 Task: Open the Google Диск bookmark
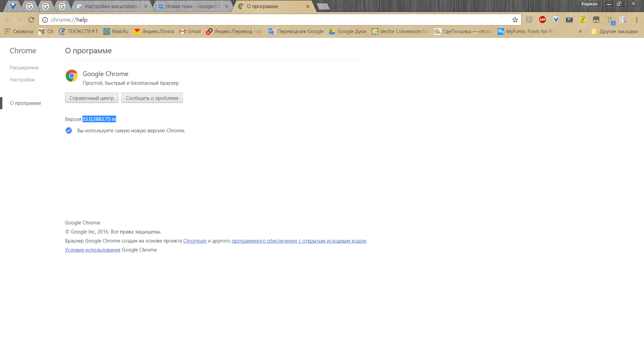click(348, 31)
